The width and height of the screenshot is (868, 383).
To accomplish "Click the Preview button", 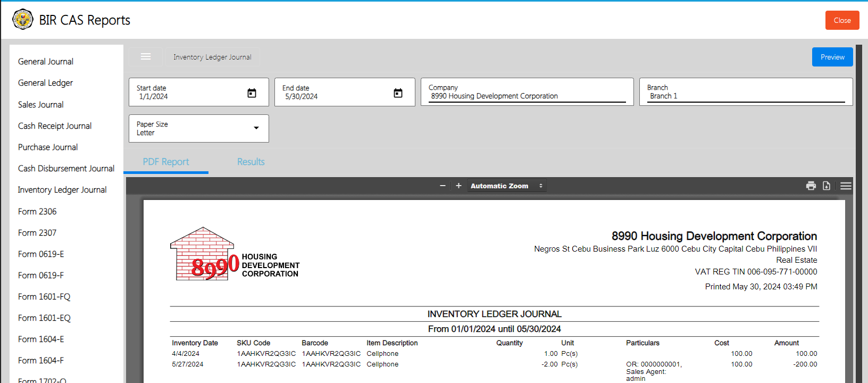I will click(832, 57).
